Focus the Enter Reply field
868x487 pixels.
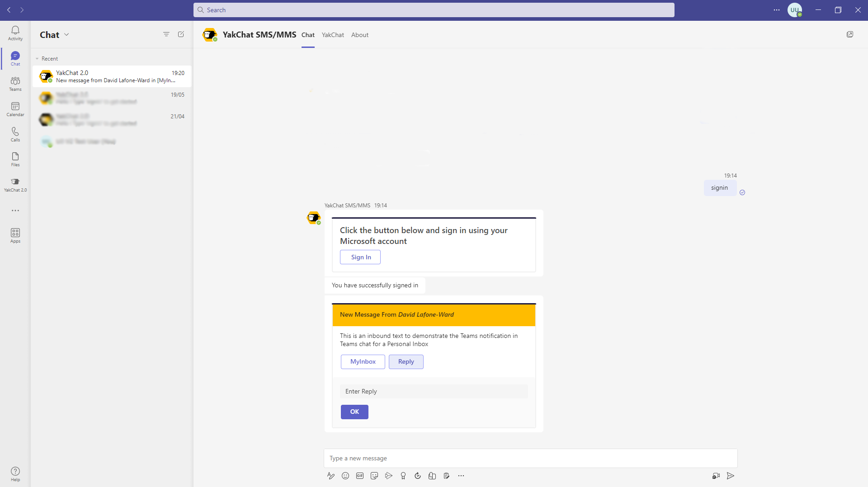[434, 392]
